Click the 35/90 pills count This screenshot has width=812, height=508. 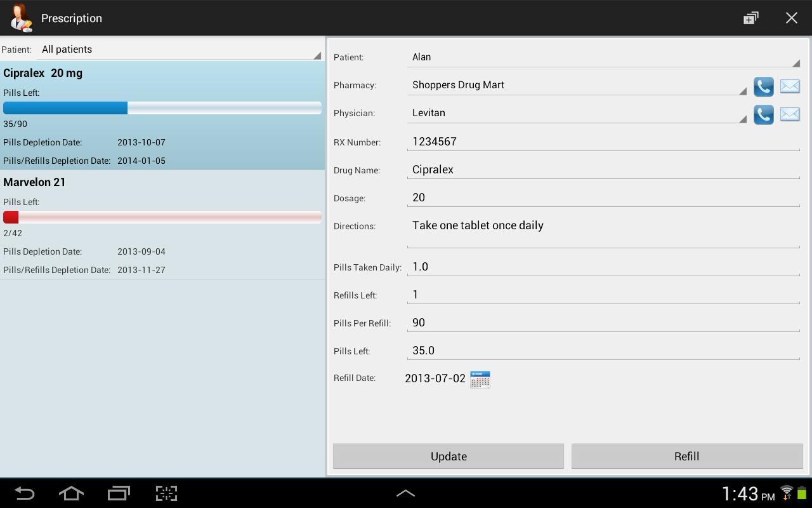coord(15,124)
